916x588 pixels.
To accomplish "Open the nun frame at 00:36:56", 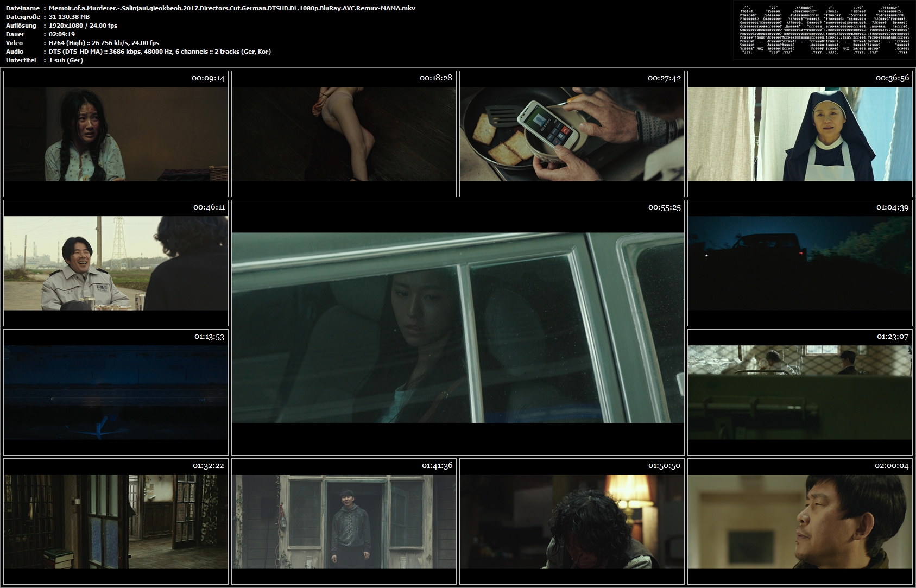I will point(800,134).
